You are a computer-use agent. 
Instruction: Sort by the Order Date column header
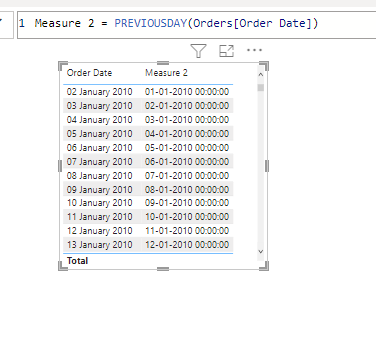point(89,73)
